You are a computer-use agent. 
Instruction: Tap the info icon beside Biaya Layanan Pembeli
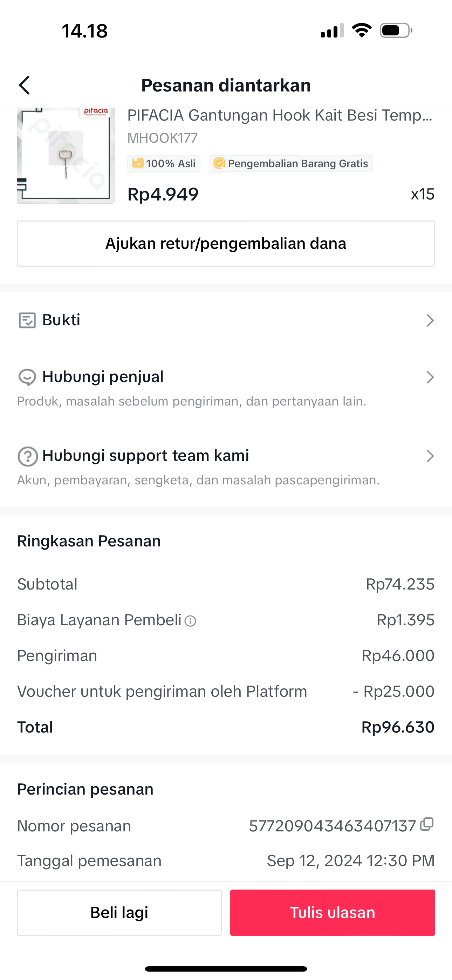190,621
